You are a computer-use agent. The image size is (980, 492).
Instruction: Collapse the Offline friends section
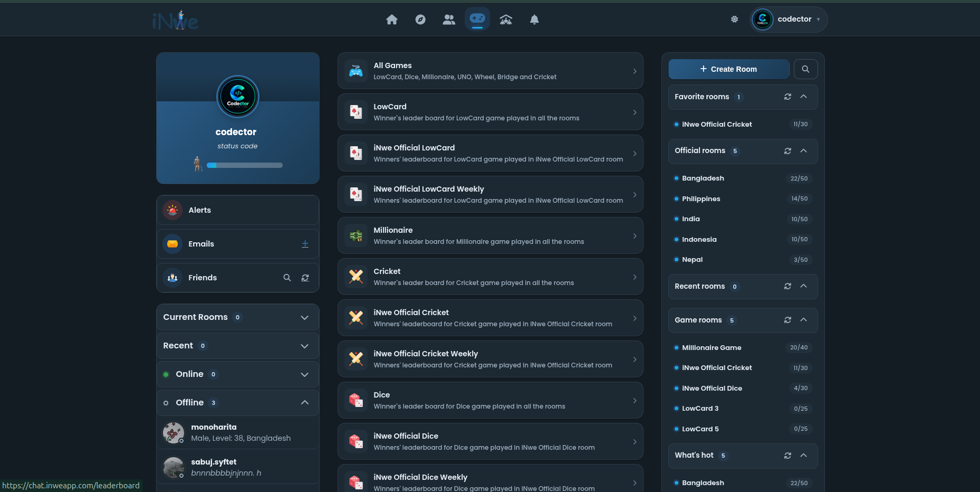[x=238, y=403]
